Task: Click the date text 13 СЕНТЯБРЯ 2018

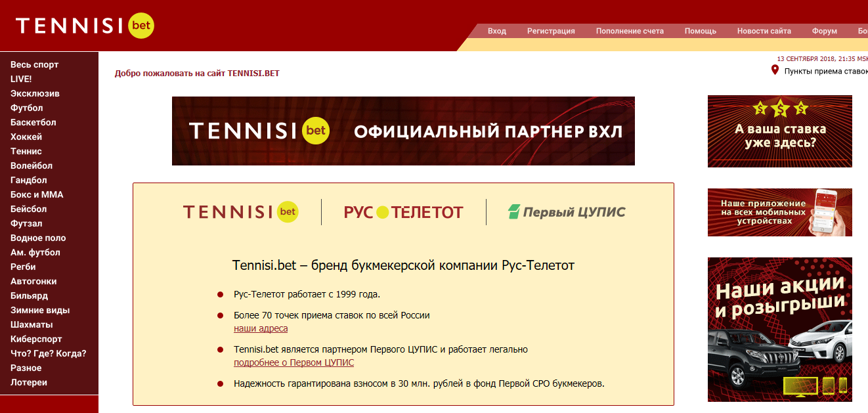Action: [x=806, y=58]
